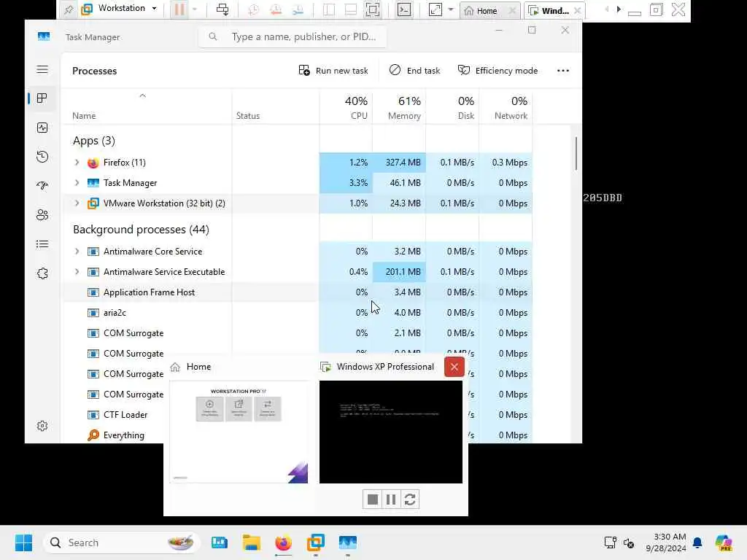The height and width of the screenshot is (560, 747).
Task: Click End task button
Action: 414,71
